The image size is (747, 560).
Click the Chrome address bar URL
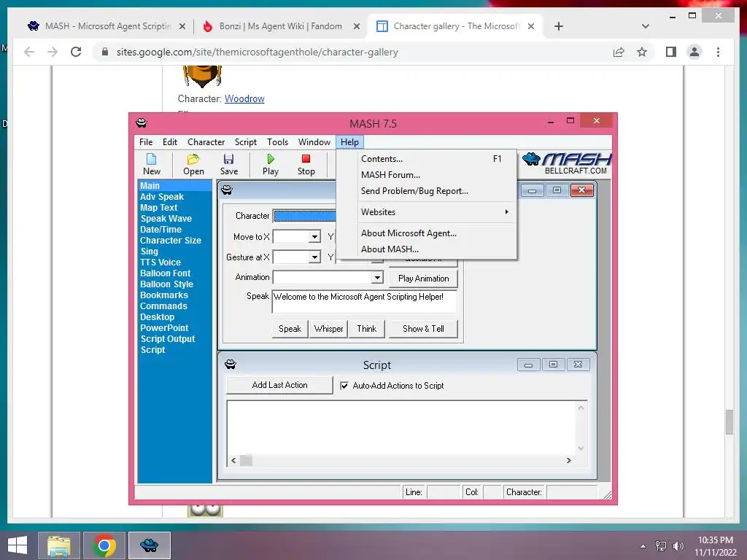(258, 52)
